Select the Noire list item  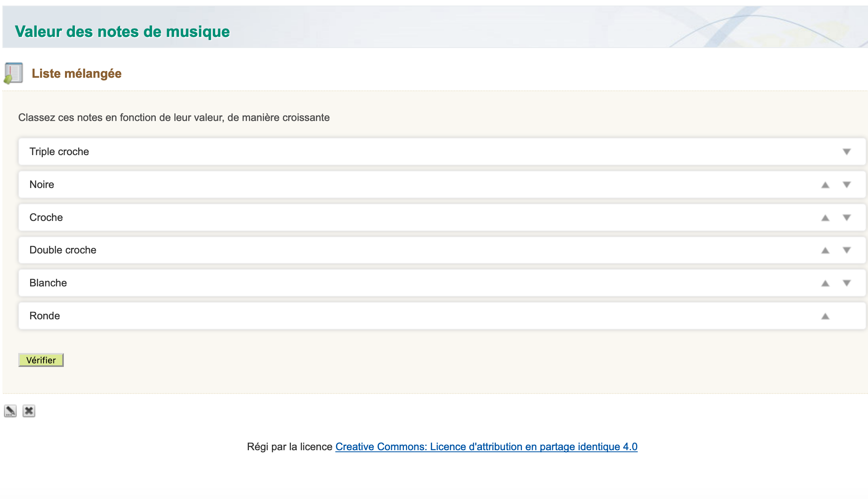[442, 184]
